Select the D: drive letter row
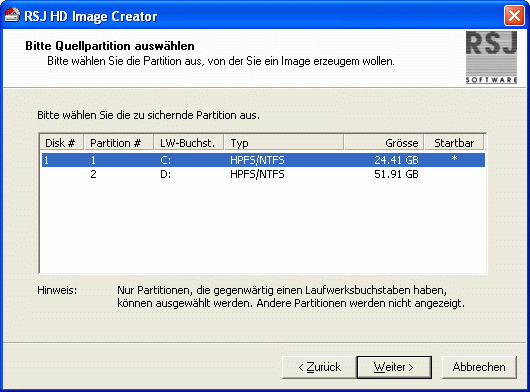 (x=263, y=174)
